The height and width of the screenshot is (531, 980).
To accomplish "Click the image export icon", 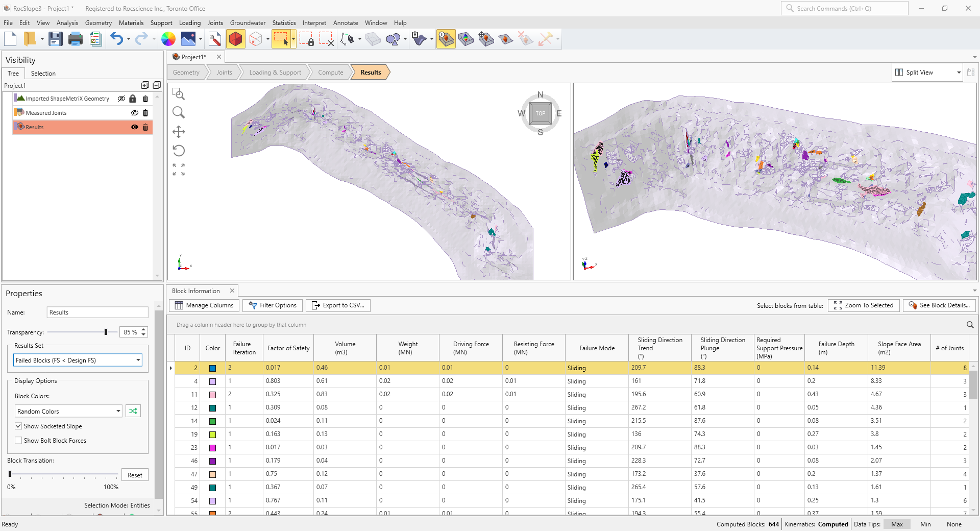I will pos(188,39).
